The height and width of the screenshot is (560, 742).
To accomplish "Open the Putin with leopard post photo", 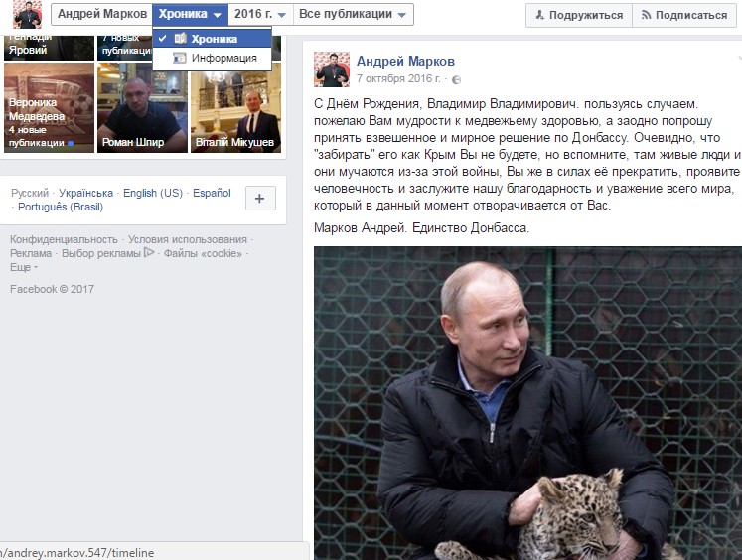I will 527,403.
